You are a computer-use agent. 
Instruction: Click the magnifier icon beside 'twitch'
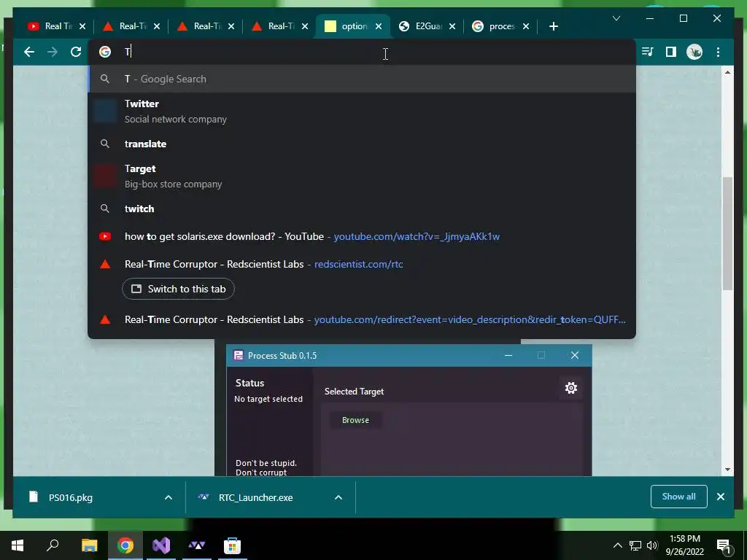pyautogui.click(x=105, y=209)
